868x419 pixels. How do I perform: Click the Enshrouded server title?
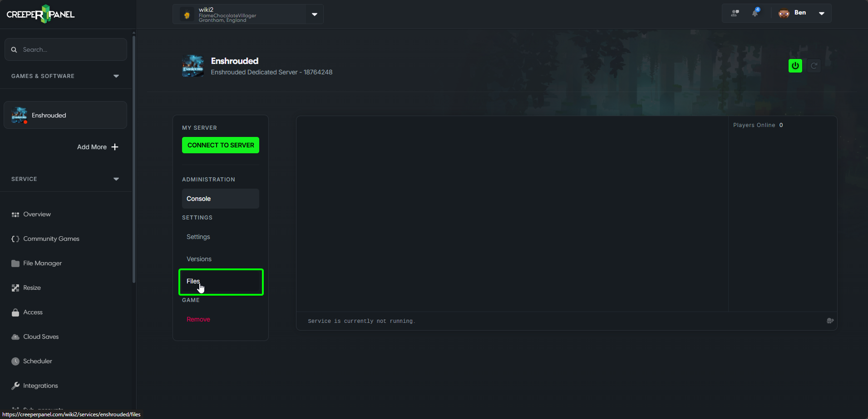(x=235, y=61)
